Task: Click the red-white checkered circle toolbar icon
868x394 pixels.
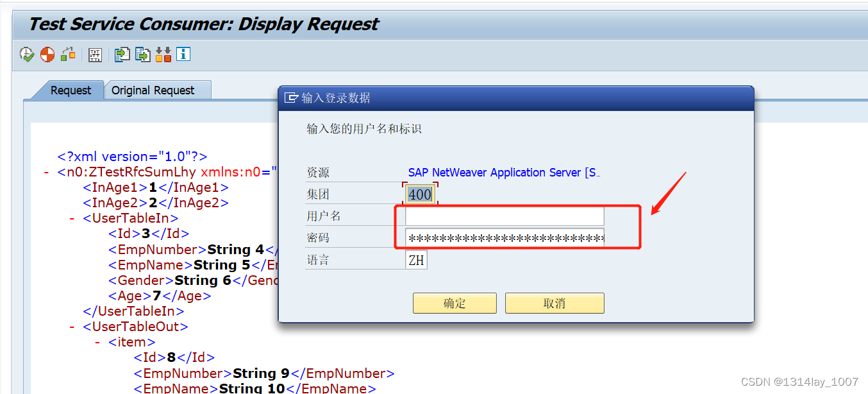Action: (x=47, y=55)
